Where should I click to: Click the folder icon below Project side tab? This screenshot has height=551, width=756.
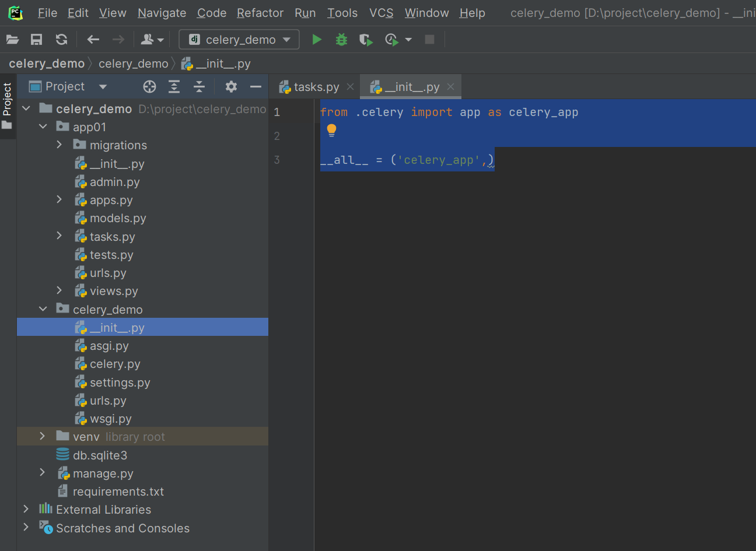pyautogui.click(x=7, y=125)
